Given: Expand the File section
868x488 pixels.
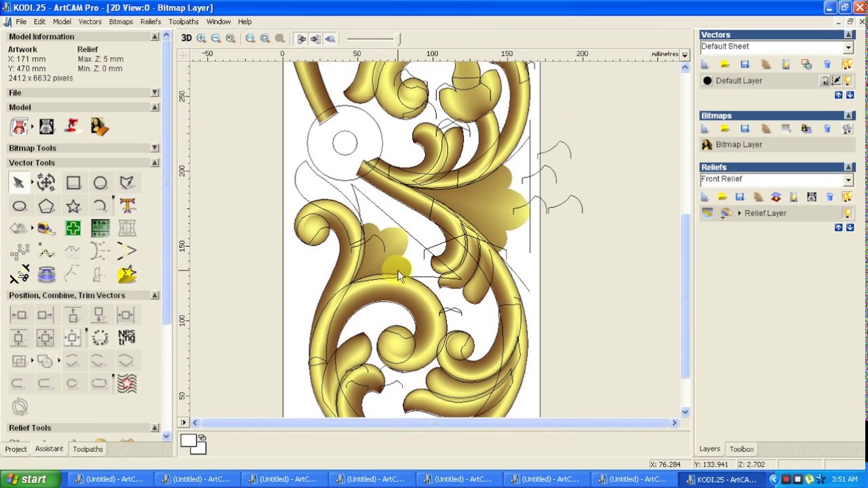Looking at the screenshot, I should tap(155, 93).
